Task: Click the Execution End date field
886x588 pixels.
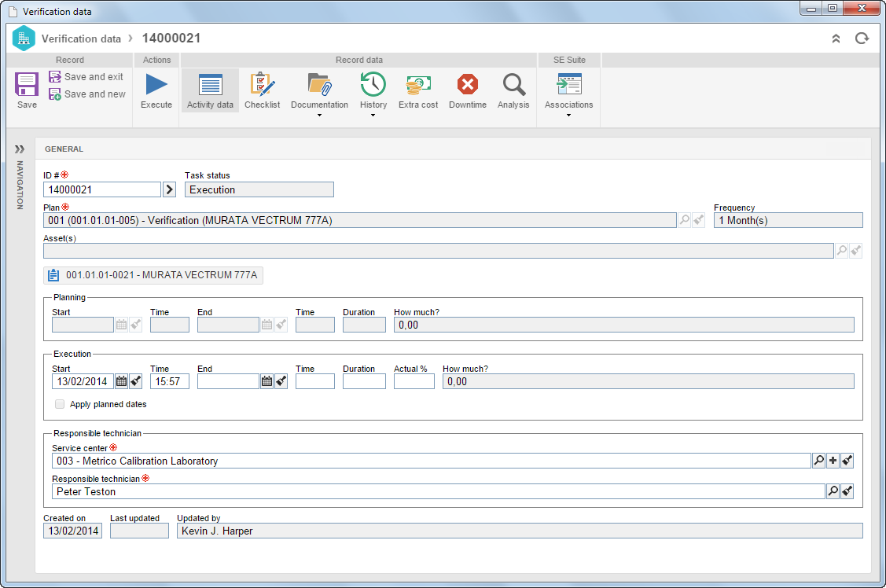Action: click(228, 381)
